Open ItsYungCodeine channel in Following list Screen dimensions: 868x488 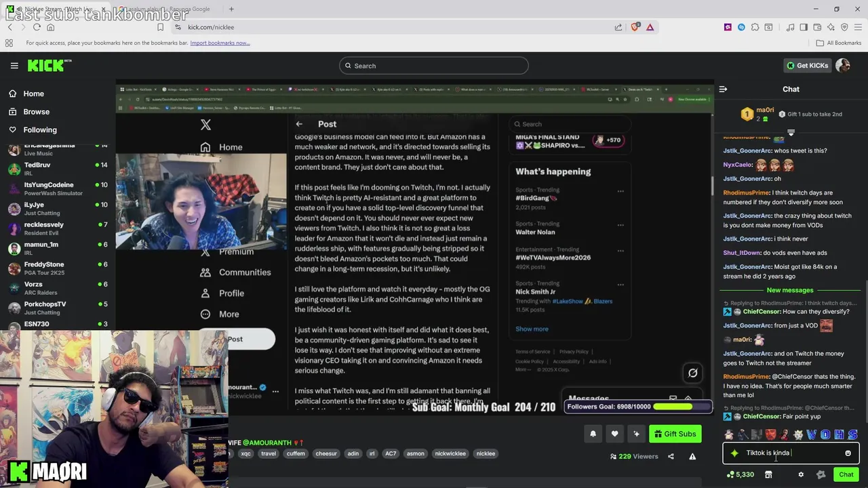pyautogui.click(x=58, y=188)
